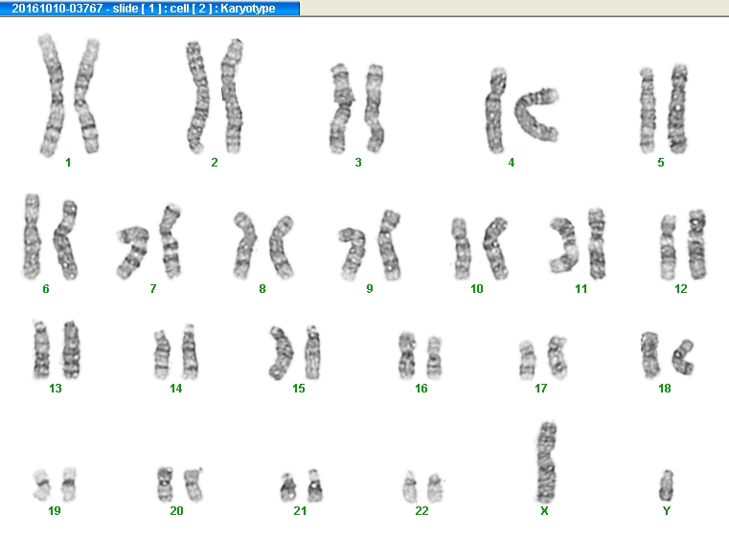The width and height of the screenshot is (729, 560).
Task: Select the chromosome 8 pair
Action: coord(263,246)
